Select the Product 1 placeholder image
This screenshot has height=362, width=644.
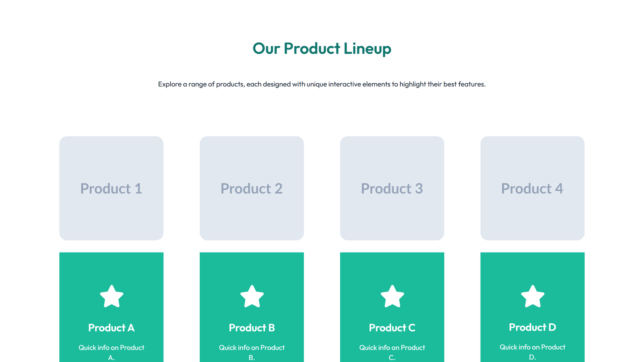click(111, 188)
